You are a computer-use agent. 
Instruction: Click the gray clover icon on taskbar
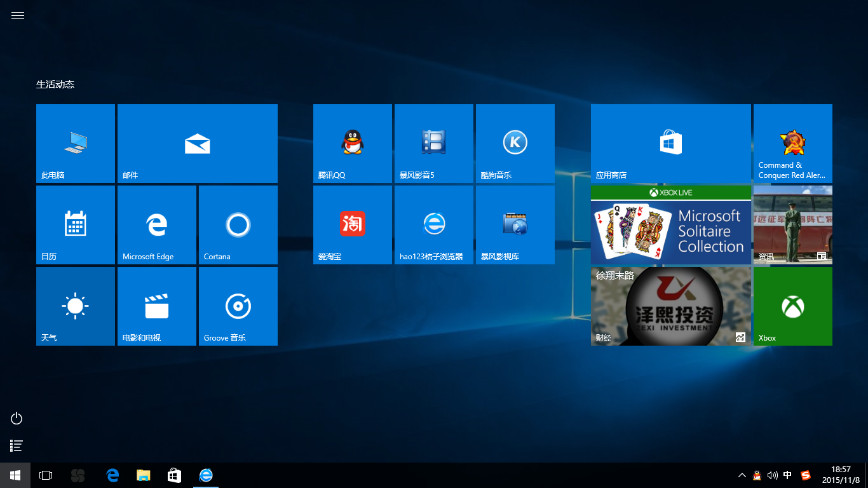(78, 475)
